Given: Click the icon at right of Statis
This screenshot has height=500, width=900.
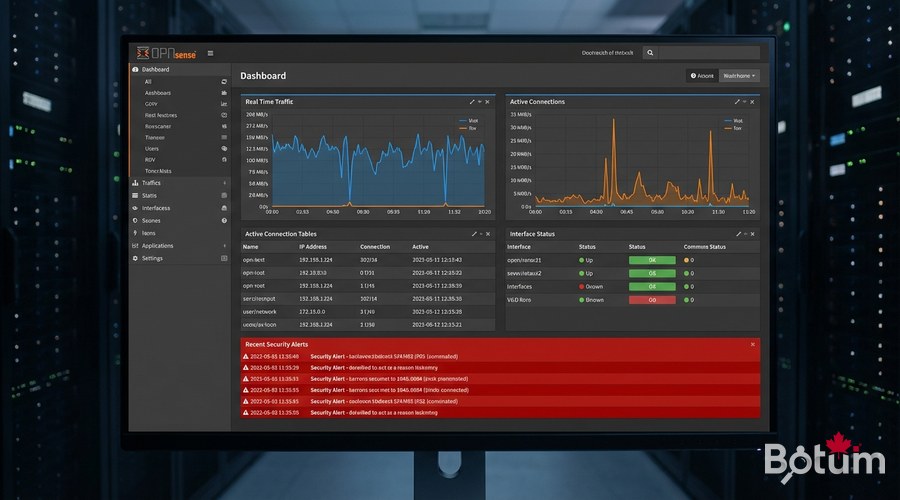Looking at the screenshot, I should point(224,196).
